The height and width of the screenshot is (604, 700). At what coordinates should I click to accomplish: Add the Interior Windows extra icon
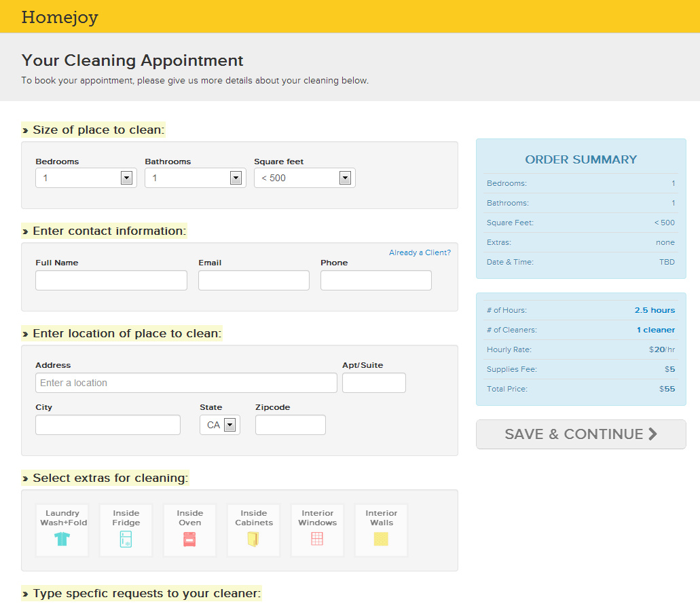coord(317,539)
